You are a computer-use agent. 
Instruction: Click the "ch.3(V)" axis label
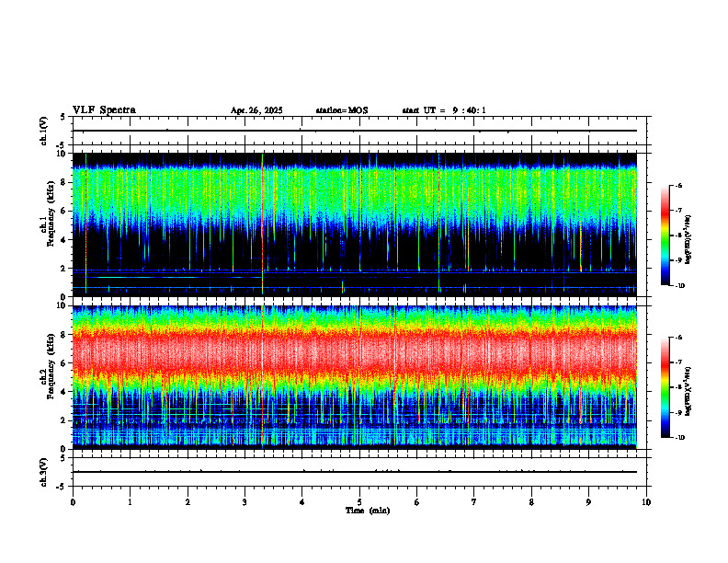(x=44, y=472)
